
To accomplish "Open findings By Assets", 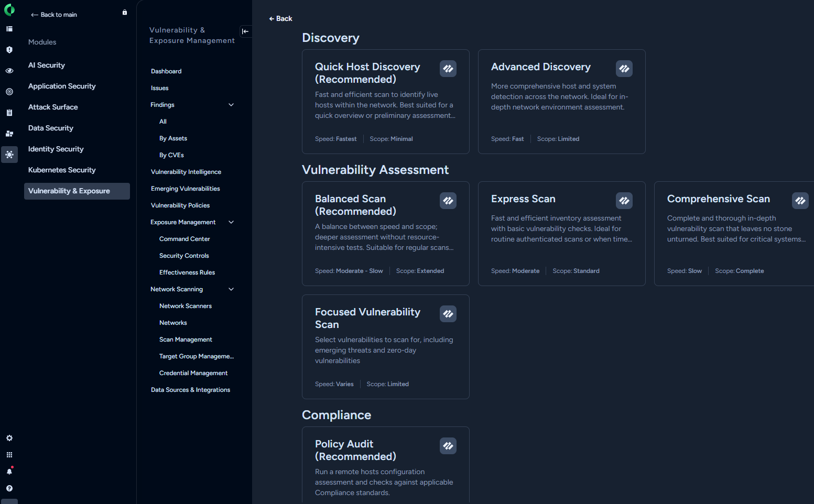I will [x=173, y=138].
